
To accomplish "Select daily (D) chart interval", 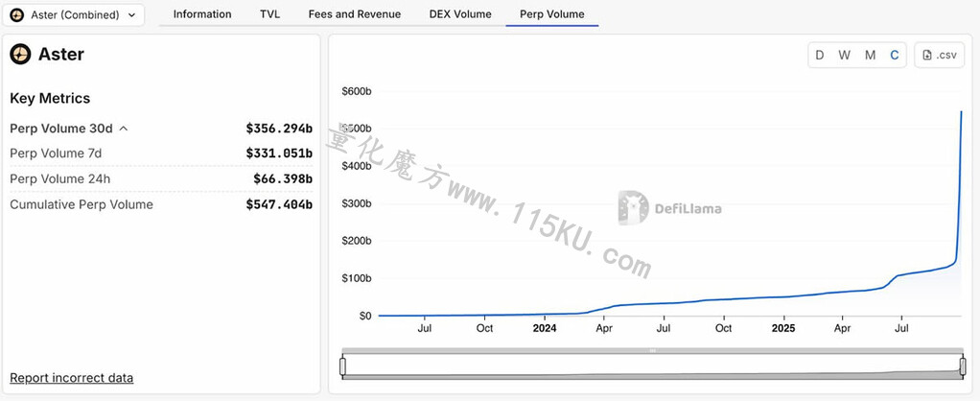I will click(x=819, y=55).
